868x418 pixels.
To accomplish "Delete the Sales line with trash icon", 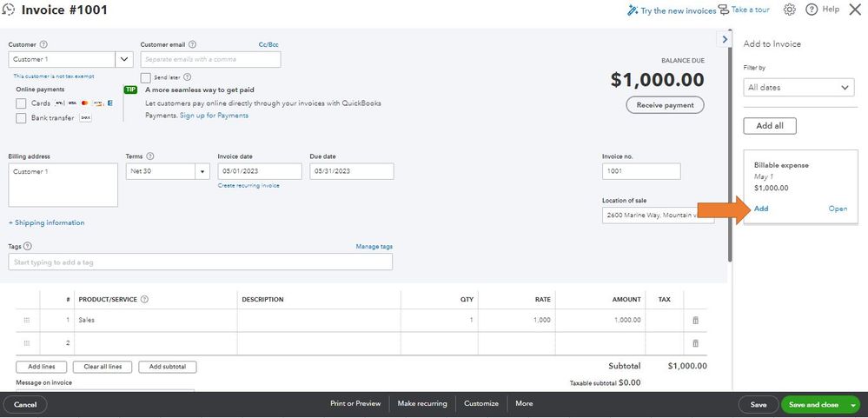I will [695, 321].
